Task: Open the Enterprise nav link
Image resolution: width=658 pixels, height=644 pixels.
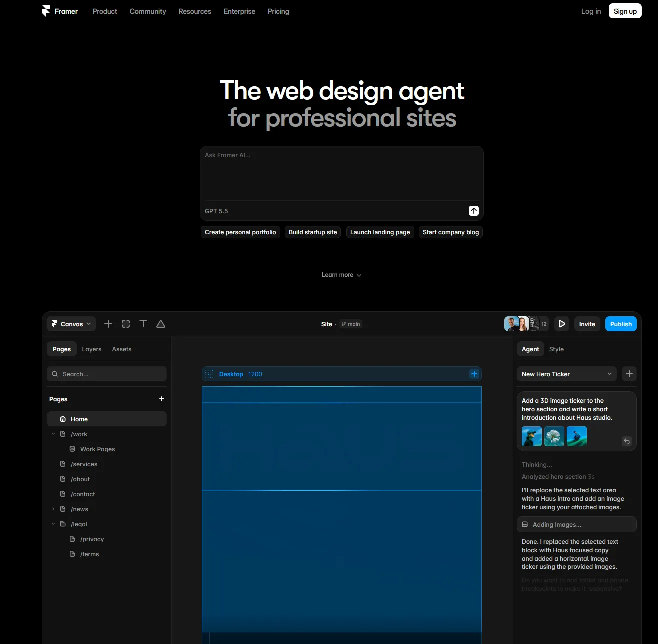Action: [239, 11]
